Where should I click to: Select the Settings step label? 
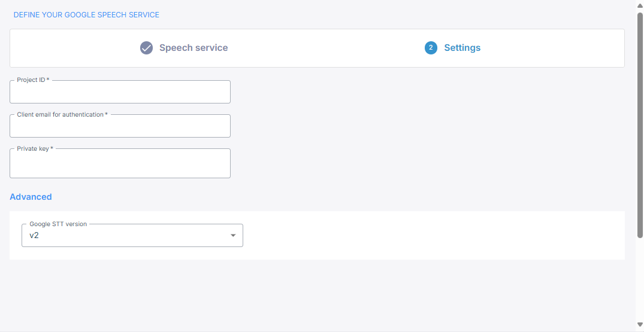coord(462,48)
